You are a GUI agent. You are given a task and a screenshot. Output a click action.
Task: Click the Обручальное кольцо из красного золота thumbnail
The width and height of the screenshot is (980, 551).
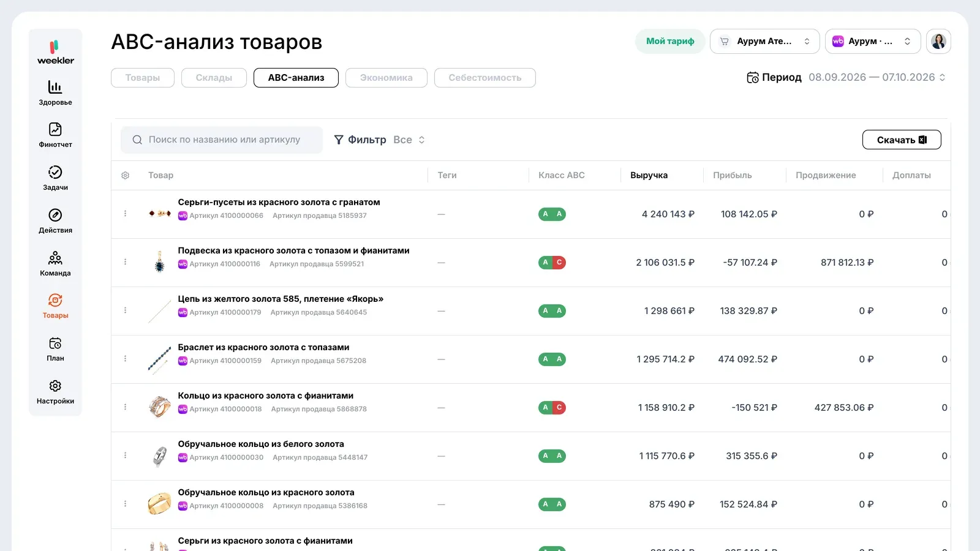160,503
